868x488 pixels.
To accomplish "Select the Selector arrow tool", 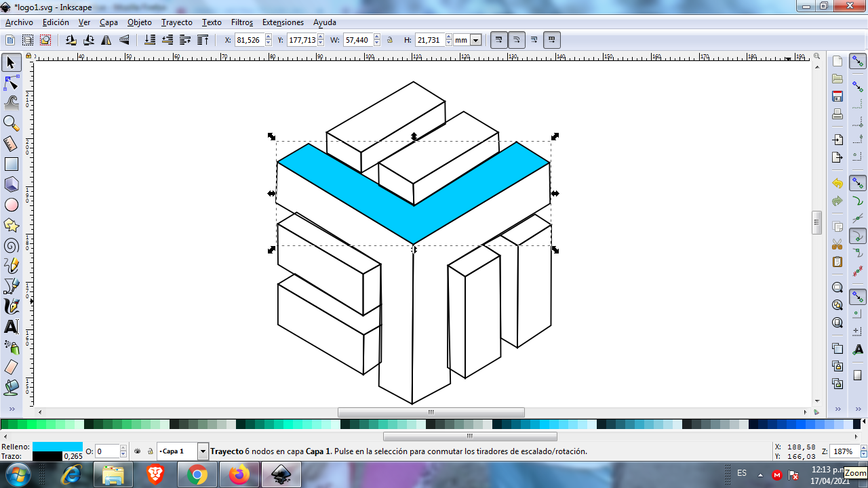I will pos(11,63).
